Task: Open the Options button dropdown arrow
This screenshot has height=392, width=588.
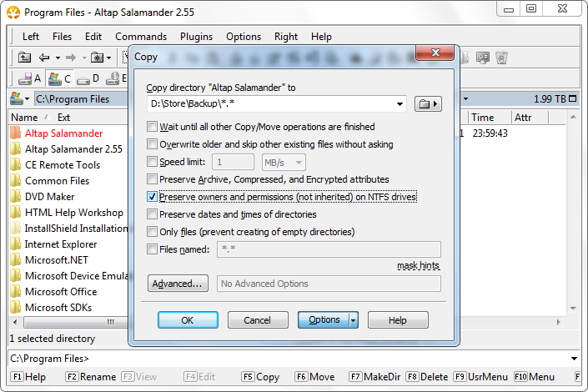Action: coord(354,320)
